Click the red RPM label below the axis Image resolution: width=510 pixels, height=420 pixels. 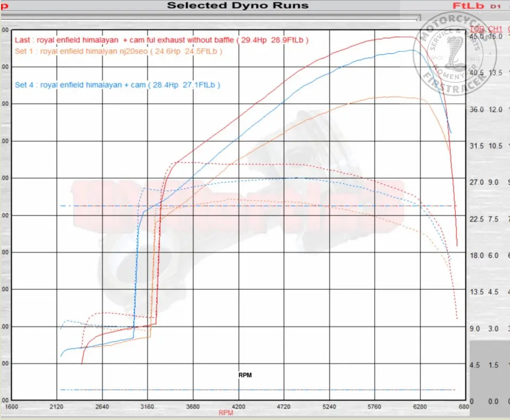click(x=226, y=413)
